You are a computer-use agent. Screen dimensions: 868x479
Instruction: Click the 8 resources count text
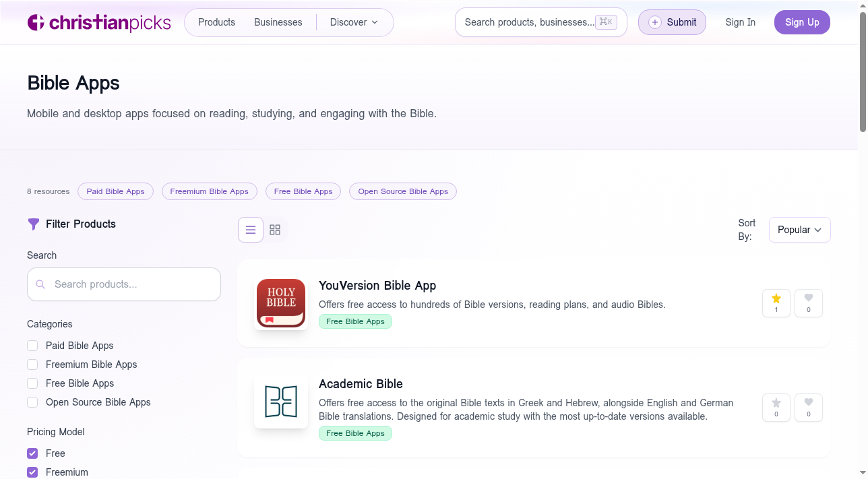49,191
